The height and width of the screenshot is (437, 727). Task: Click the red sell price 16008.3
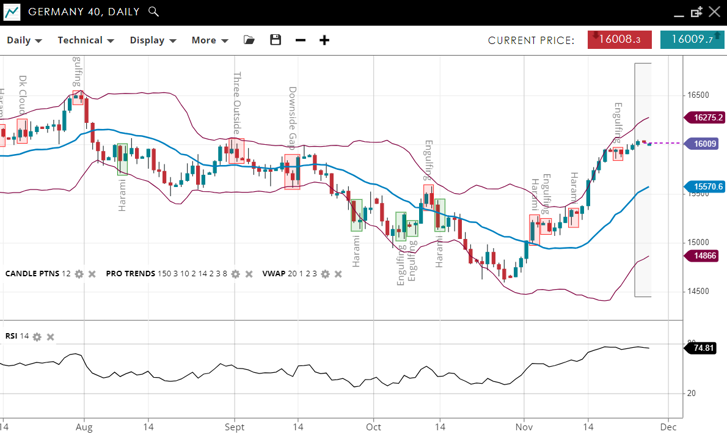[621, 40]
